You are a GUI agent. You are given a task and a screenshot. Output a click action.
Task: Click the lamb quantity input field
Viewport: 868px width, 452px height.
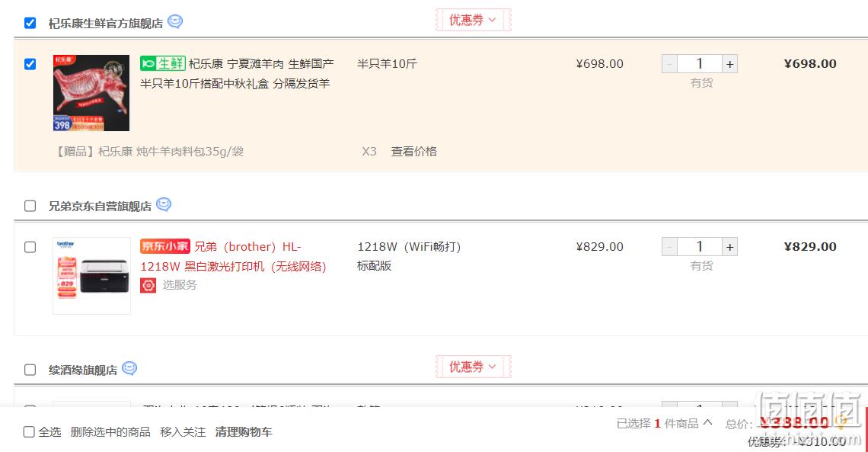pos(700,64)
